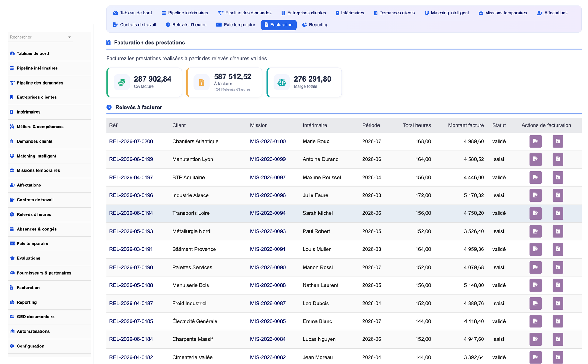The height and width of the screenshot is (364, 588).
Task: Click the signature icon for REL-2026-07-0200
Action: pos(535,141)
